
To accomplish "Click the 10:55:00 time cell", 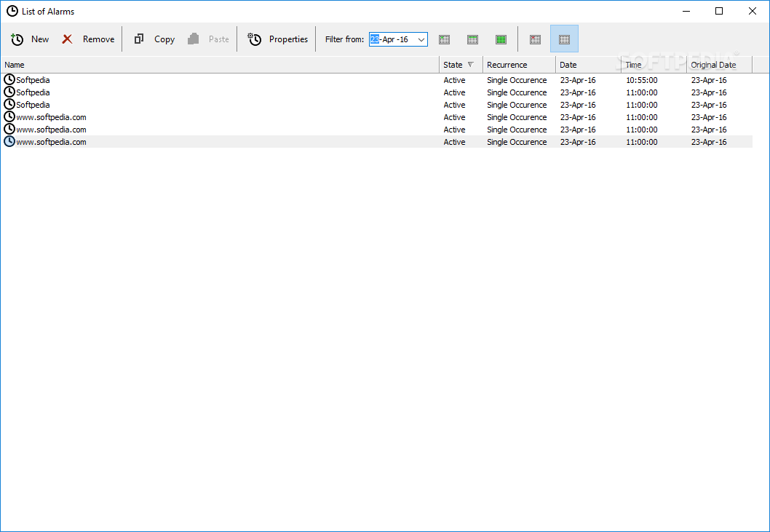I will pyautogui.click(x=642, y=80).
